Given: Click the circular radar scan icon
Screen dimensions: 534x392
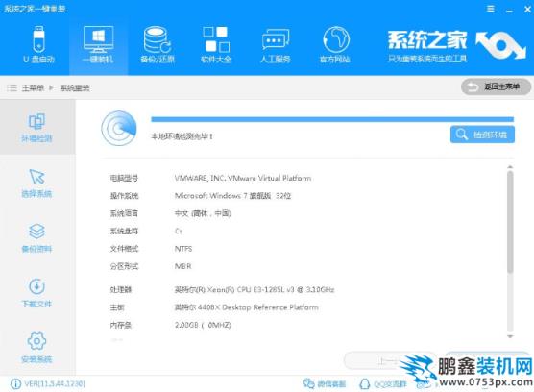Looking at the screenshot, I should (119, 128).
